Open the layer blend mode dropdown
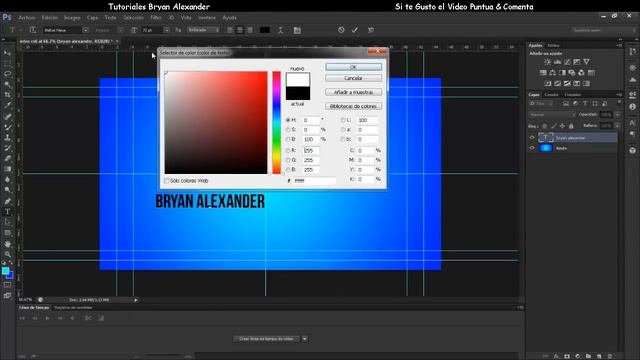This screenshot has width=640, height=360. 552,115
